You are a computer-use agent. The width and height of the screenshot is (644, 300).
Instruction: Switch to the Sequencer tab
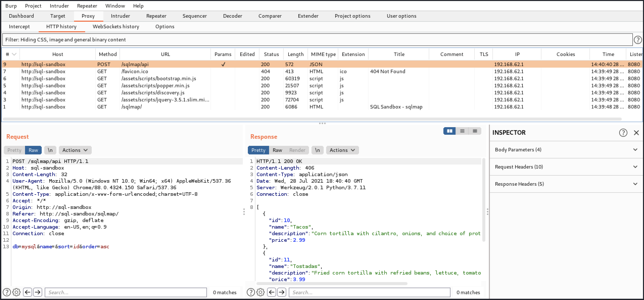(x=195, y=16)
